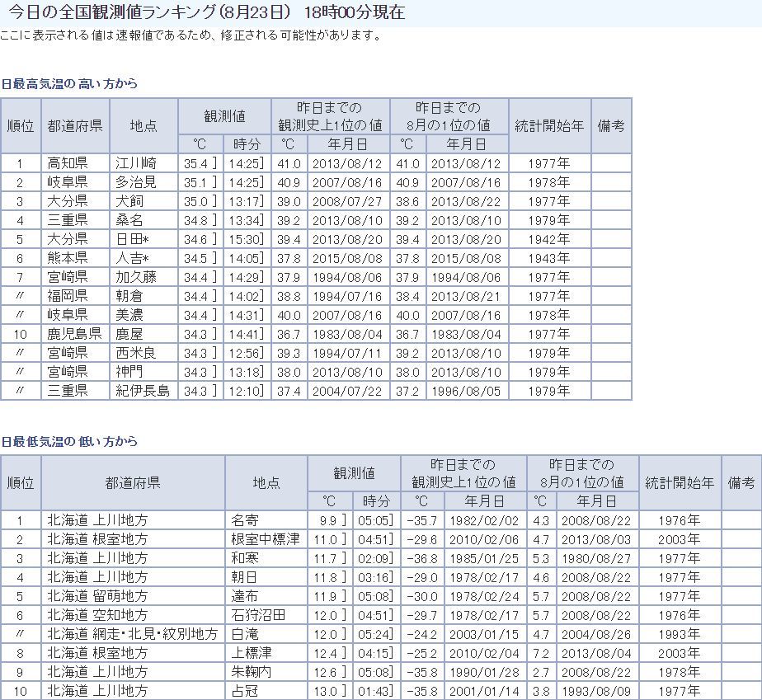Click the 福岡県 prefecture link
This screenshot has height=700, width=762.
tap(67, 296)
